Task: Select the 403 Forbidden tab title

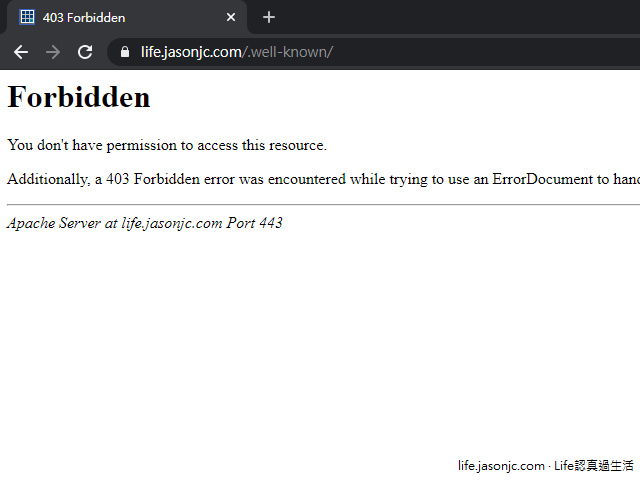Action: tap(84, 18)
